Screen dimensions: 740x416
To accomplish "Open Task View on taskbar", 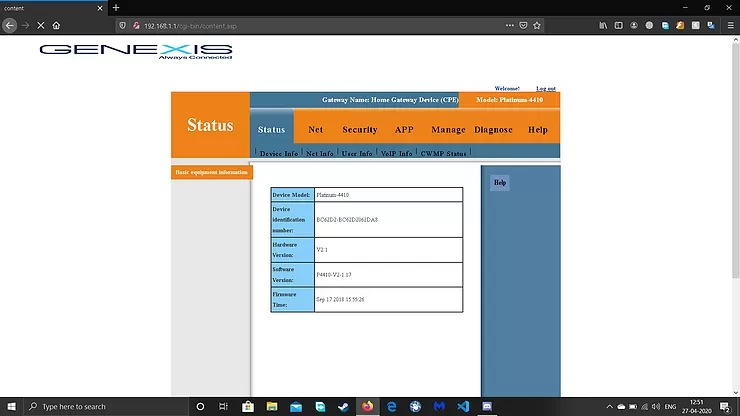I will coord(223,407).
